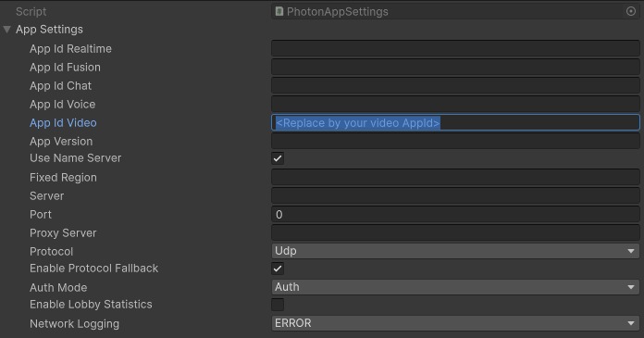Click the App Id Voice input field

[455, 104]
